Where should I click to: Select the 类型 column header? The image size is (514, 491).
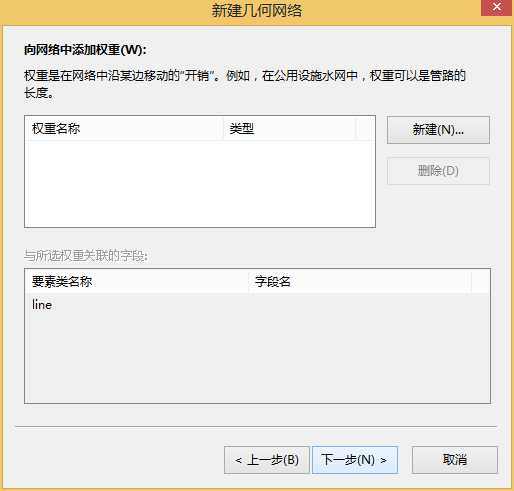(x=289, y=128)
